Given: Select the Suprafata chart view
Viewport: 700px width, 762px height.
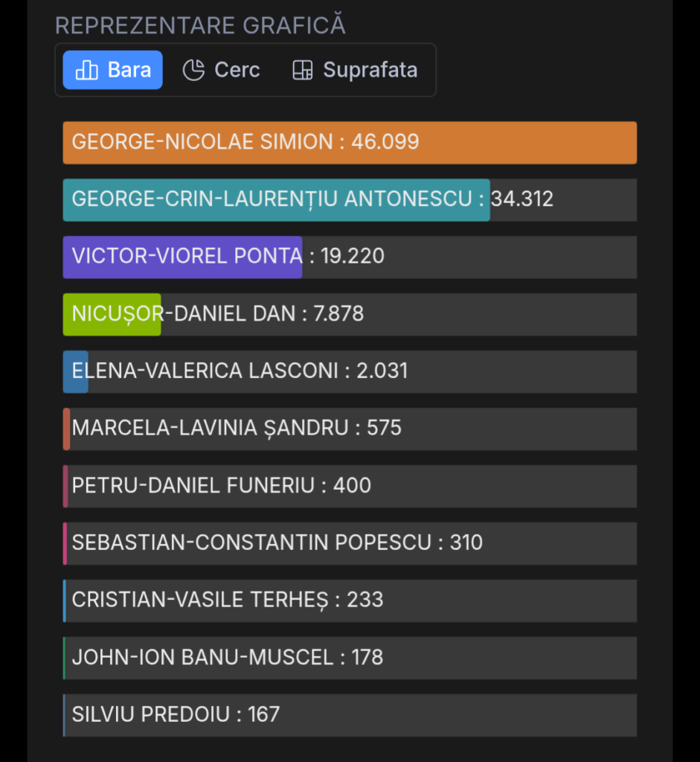Looking at the screenshot, I should click(355, 70).
